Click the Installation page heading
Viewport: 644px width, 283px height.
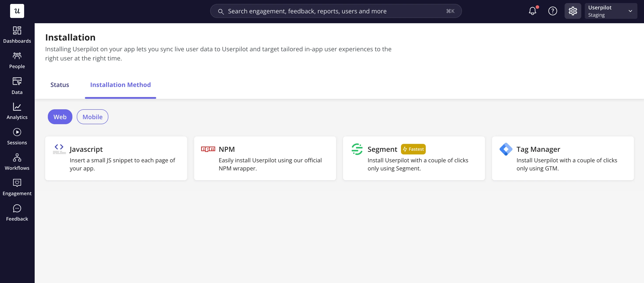70,37
